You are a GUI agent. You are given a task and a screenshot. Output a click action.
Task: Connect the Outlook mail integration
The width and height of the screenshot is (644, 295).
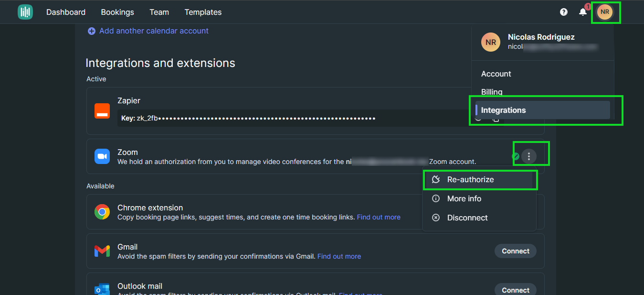tap(516, 289)
